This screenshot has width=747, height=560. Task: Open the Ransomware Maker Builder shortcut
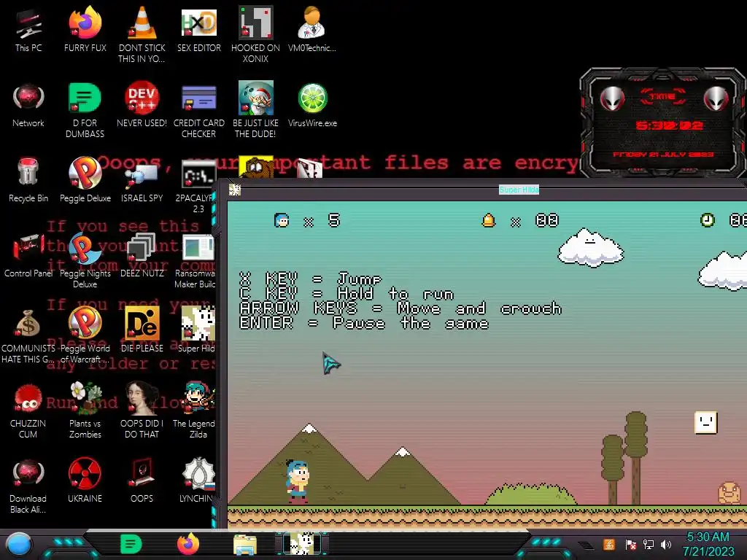[x=196, y=261]
